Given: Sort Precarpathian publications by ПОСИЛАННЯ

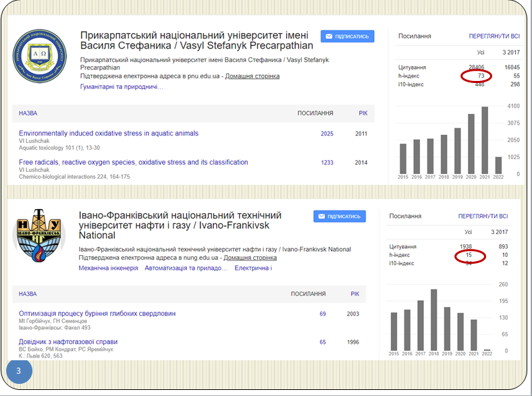Looking at the screenshot, I should 315,113.
